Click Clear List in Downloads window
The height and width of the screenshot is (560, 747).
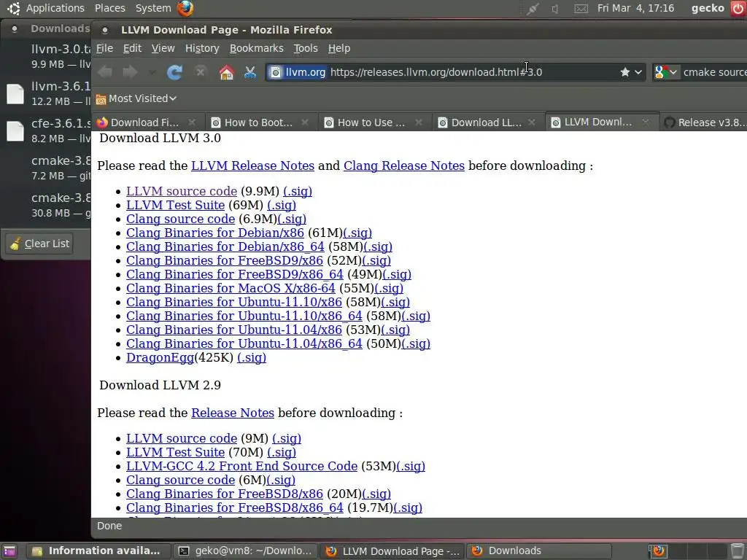pos(40,244)
